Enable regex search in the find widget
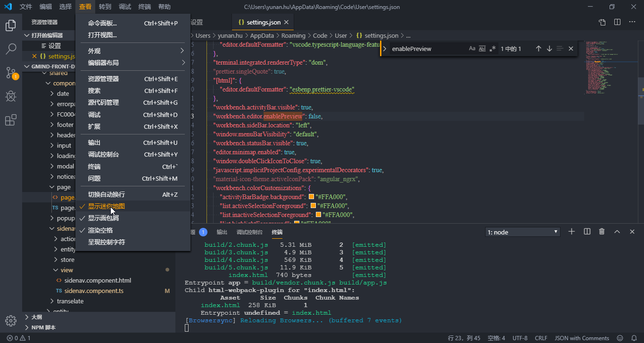644x343 pixels. click(492, 48)
